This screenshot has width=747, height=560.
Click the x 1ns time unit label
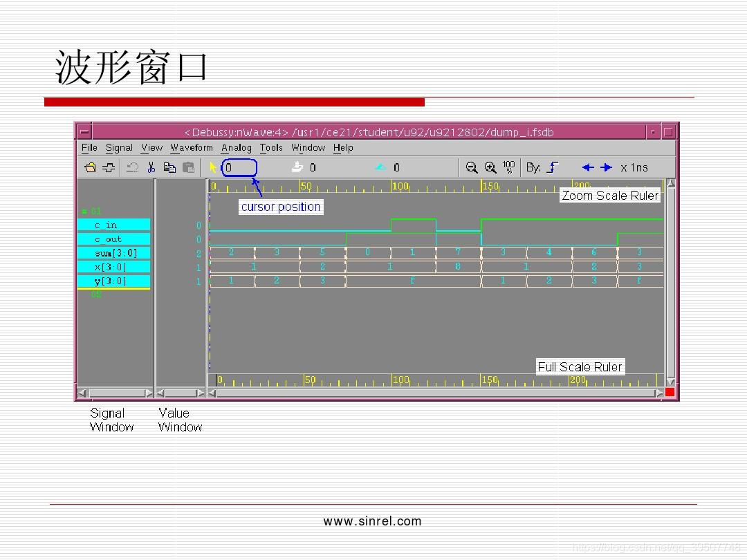(x=634, y=167)
